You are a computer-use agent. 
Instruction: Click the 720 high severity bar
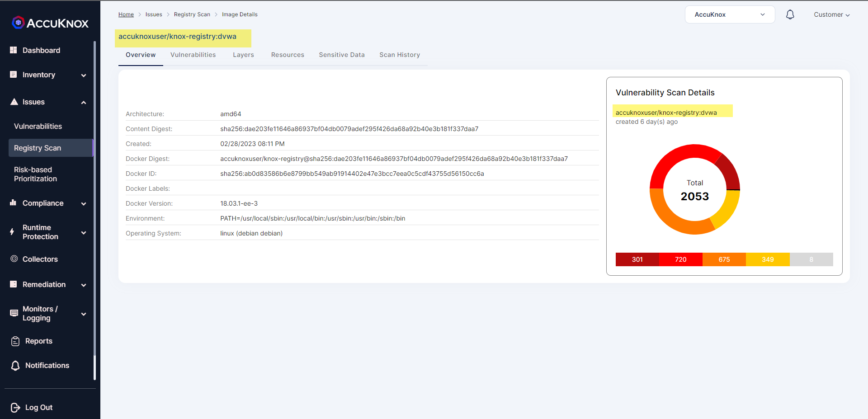tap(681, 259)
